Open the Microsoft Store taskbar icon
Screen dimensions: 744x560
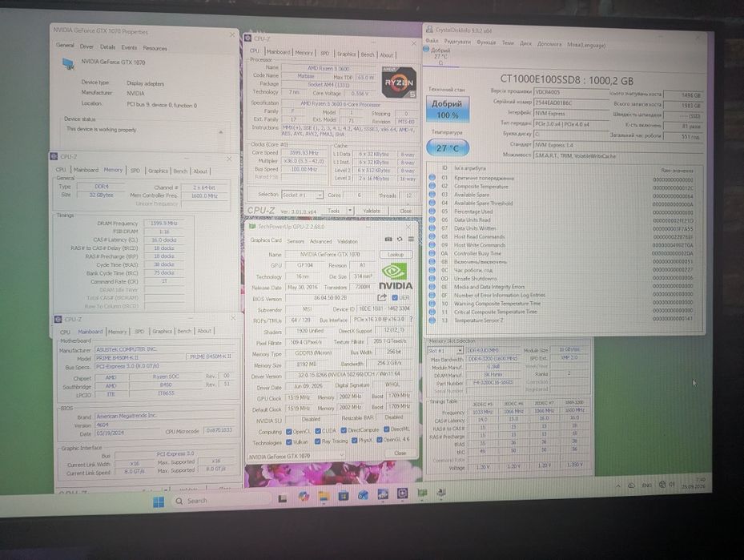(343, 496)
